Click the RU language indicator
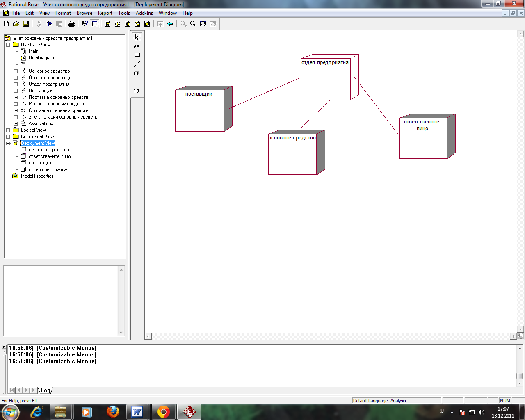 (x=441, y=411)
